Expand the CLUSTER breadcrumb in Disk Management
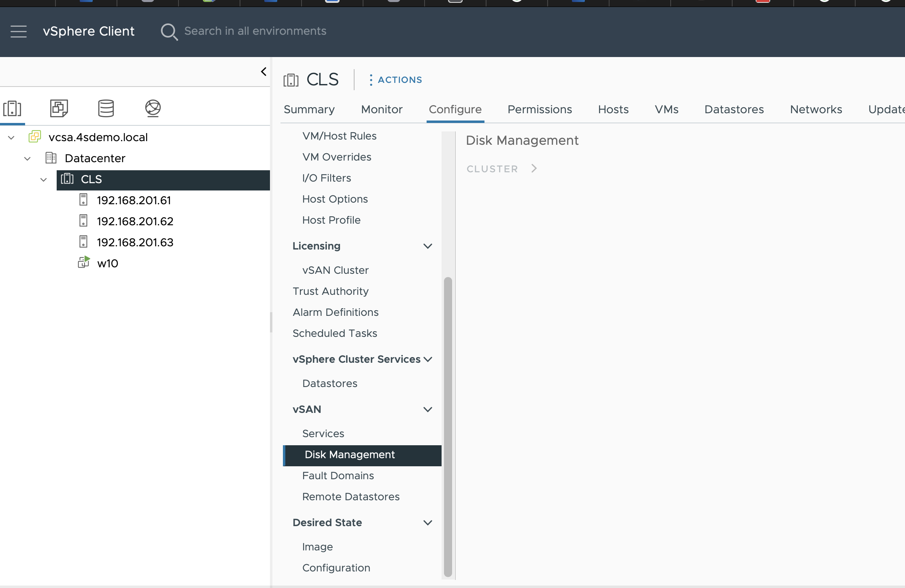The width and height of the screenshot is (905, 588). point(533,168)
